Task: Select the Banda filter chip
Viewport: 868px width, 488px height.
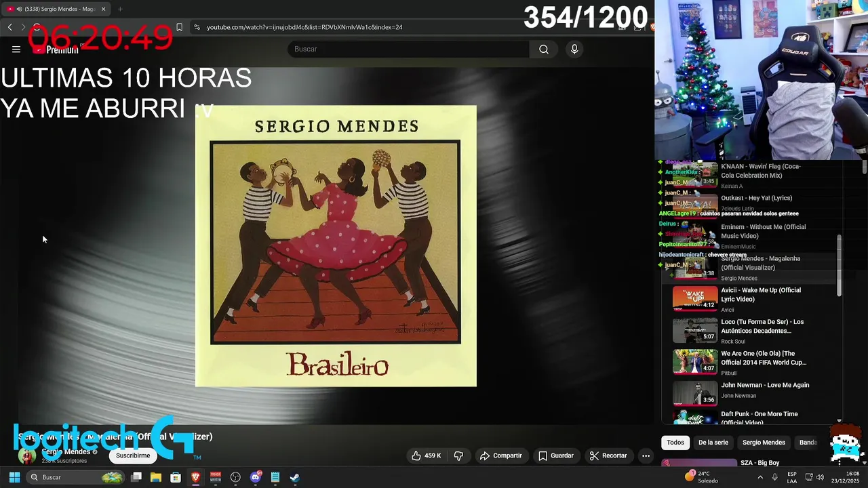Action: [808, 443]
